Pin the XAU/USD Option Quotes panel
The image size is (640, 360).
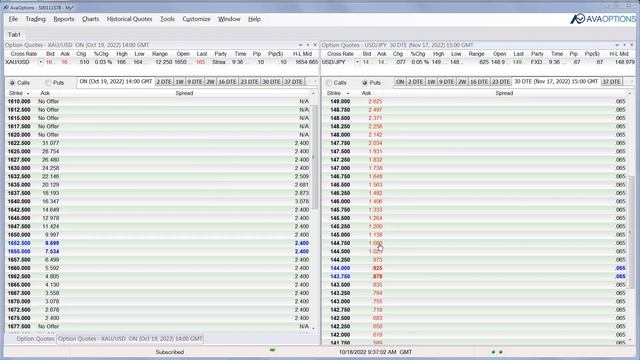coord(307,45)
